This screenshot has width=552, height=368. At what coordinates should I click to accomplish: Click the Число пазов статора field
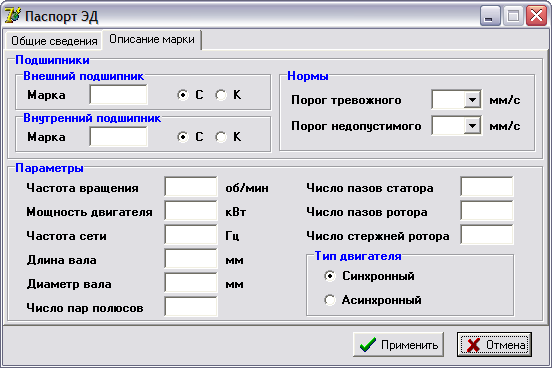point(487,187)
